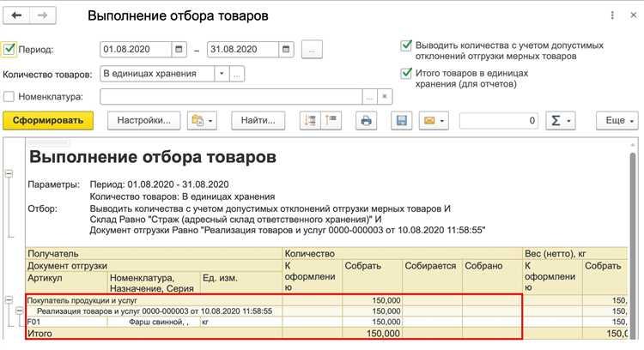Click ellipsis next to 'В единицах хранения' field
Image resolution: width=644 pixels, height=350 pixels.
click(x=237, y=75)
